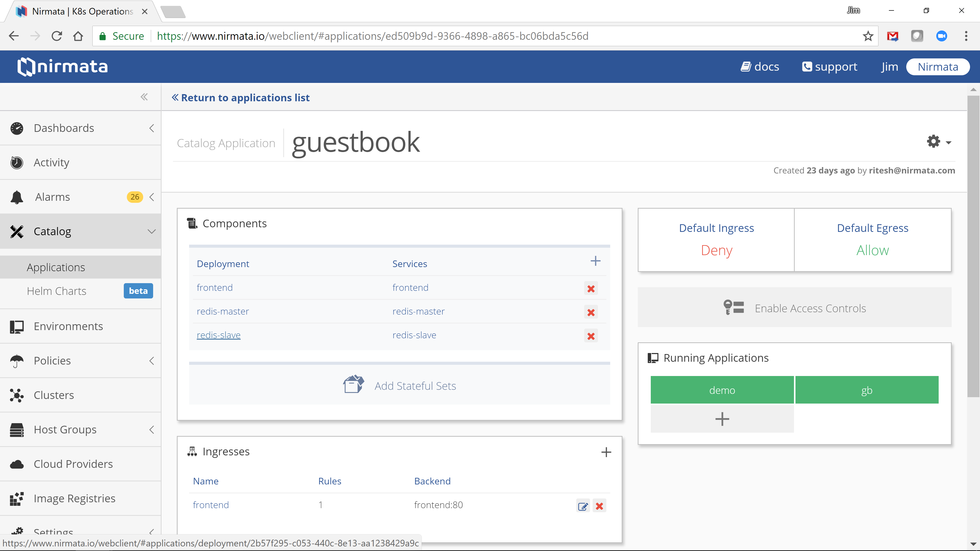
Task: Expand the Dashboards menu chevron
Action: click(x=151, y=128)
